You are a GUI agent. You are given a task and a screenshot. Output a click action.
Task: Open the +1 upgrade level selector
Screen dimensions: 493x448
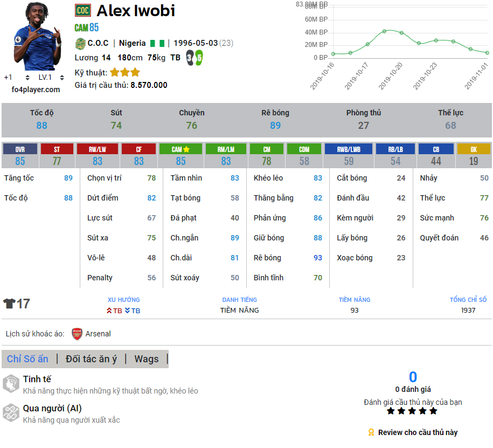point(16,77)
